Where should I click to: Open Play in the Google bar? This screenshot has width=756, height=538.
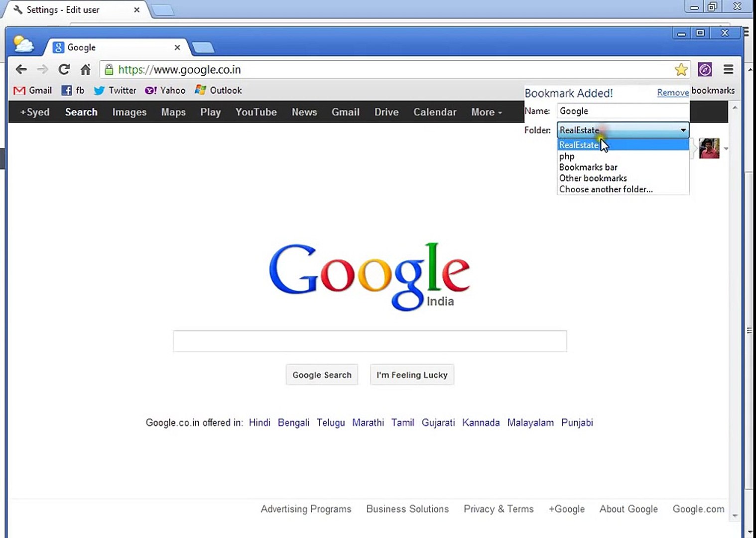coord(211,112)
